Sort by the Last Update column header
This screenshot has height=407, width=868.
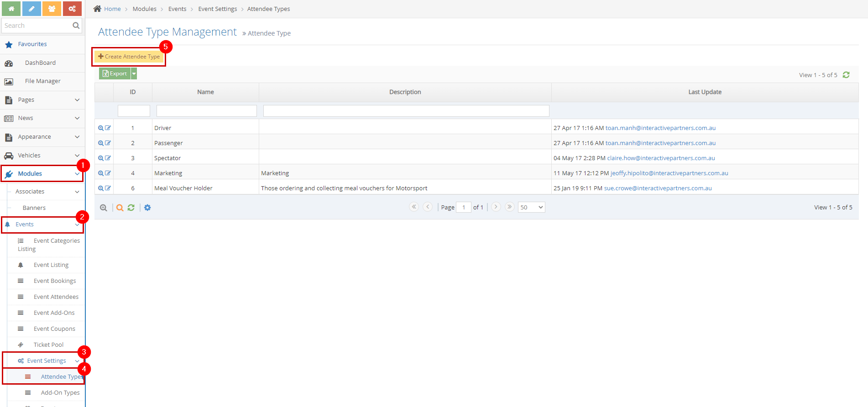(x=705, y=92)
